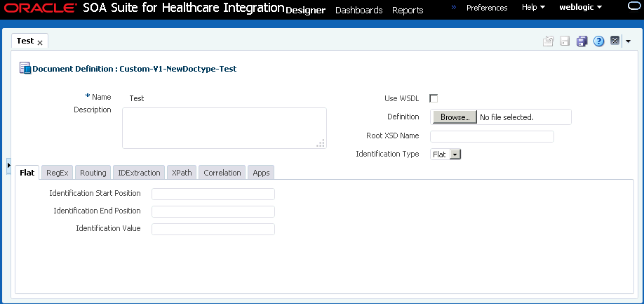Click the 'Document Definition : Custom-V1-NewDoctype-Test' heading
Screen dimensions: 644x304
click(135, 69)
